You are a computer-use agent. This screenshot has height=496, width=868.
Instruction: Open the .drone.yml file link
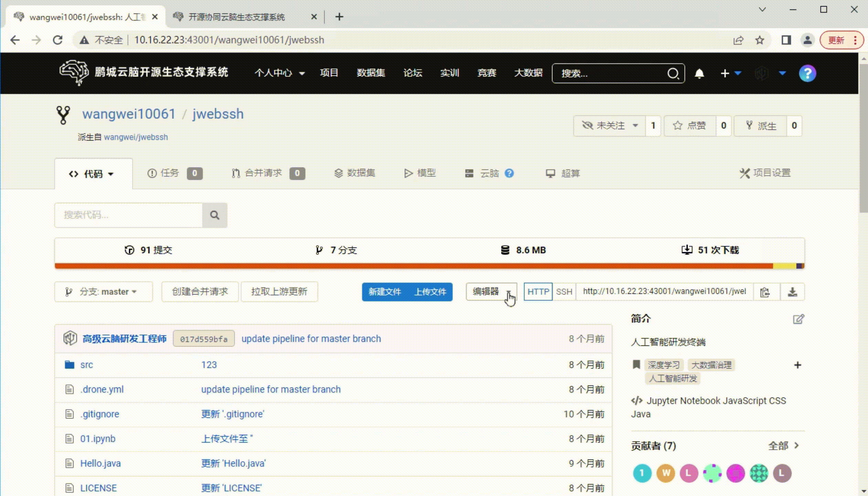pyautogui.click(x=102, y=389)
